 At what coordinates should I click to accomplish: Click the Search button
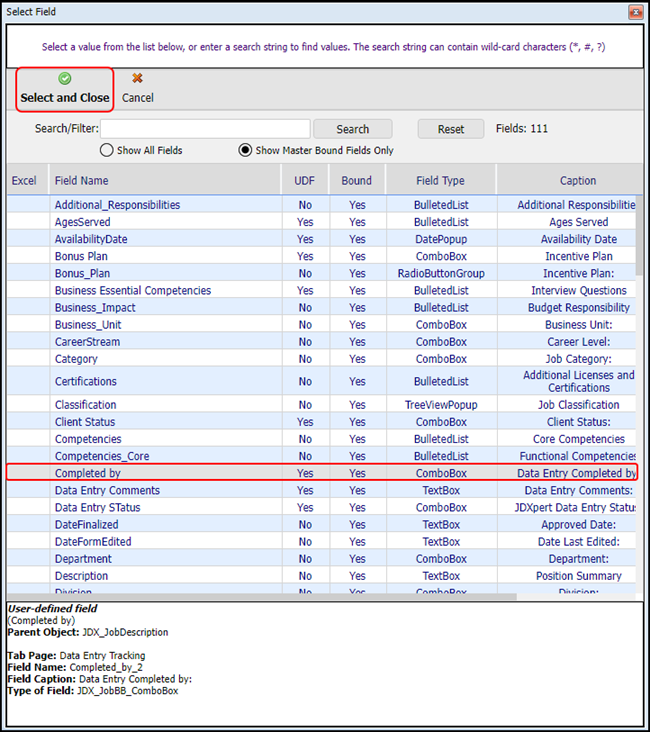point(353,129)
